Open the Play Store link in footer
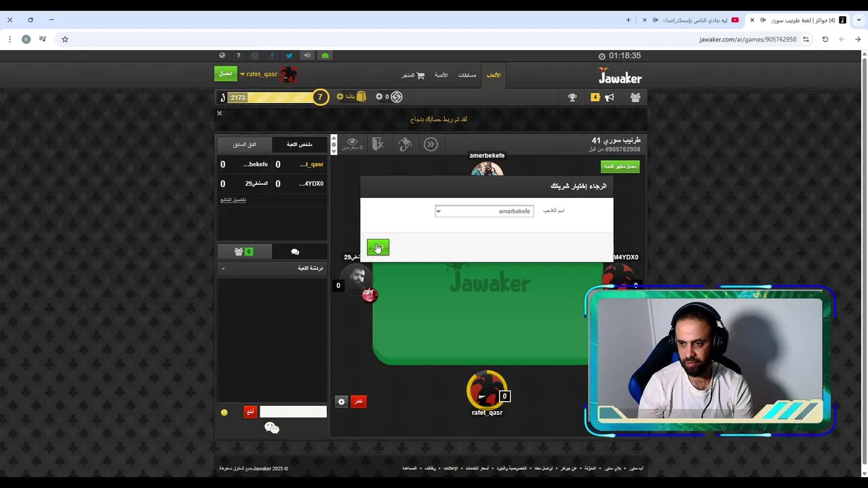Screen dimensions: 868x488 click(x=613, y=468)
